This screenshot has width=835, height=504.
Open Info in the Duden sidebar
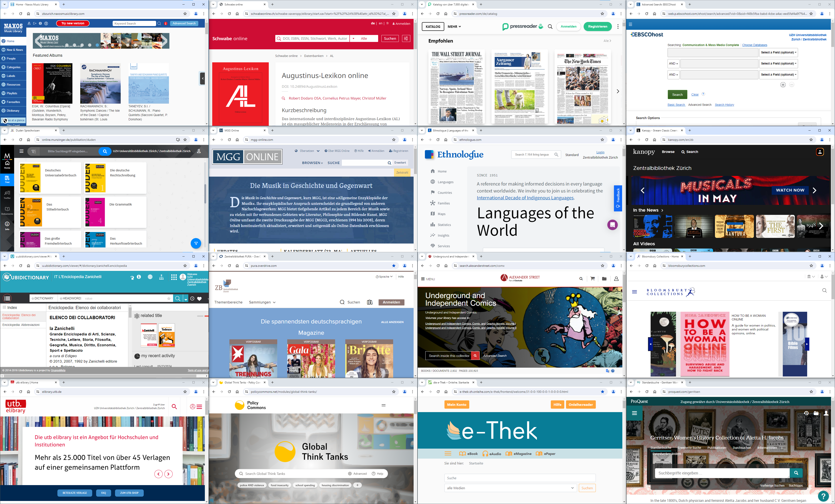pyautogui.click(x=7, y=226)
